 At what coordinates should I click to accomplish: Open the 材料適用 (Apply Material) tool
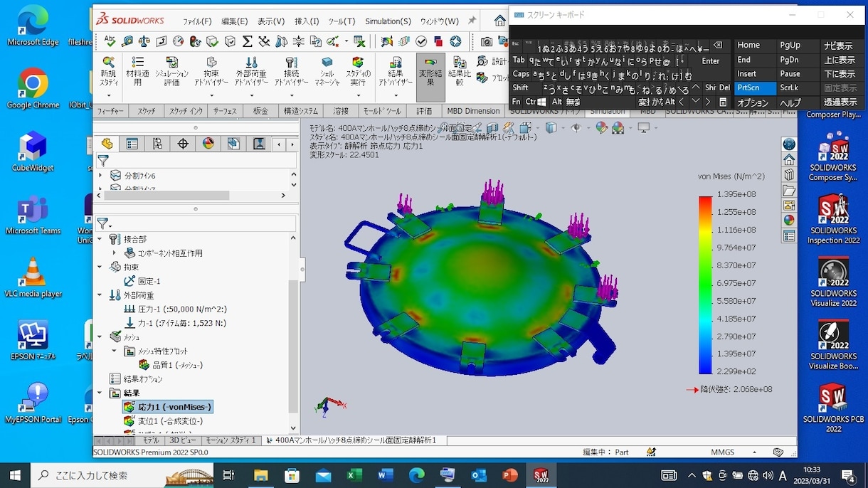pos(137,72)
